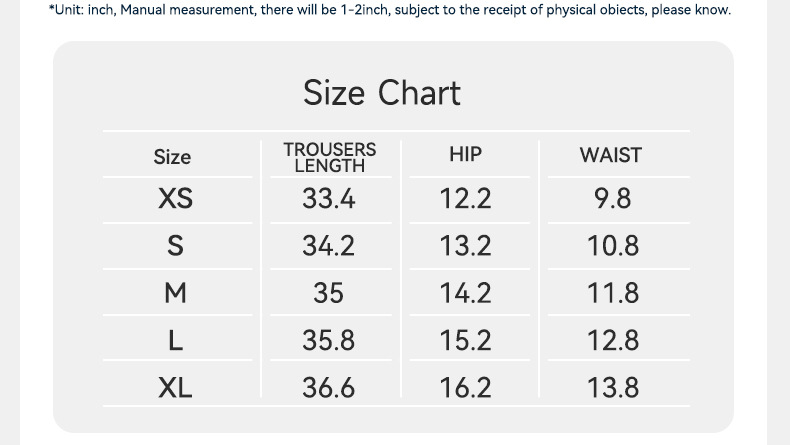Screen dimensions: 790x445
Task: Click the 34.2 trousers length cell
Action: point(328,246)
